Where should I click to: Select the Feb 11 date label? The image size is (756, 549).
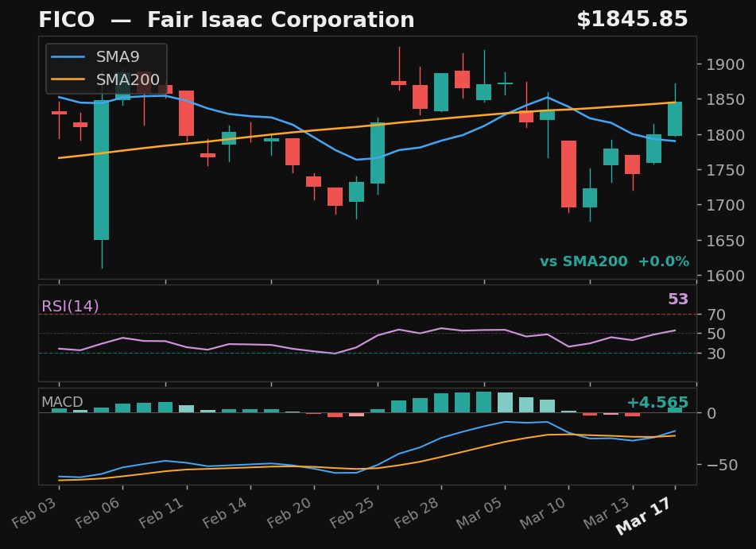pos(162,512)
